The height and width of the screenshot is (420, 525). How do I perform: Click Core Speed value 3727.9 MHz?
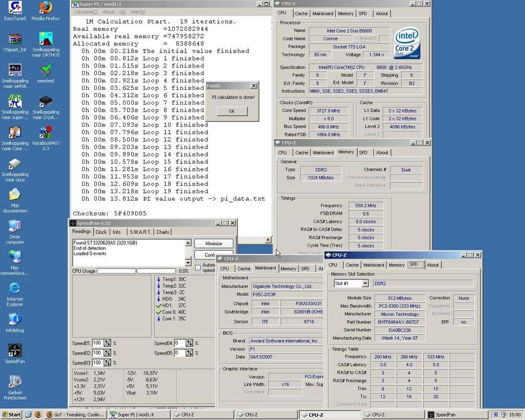point(329,111)
